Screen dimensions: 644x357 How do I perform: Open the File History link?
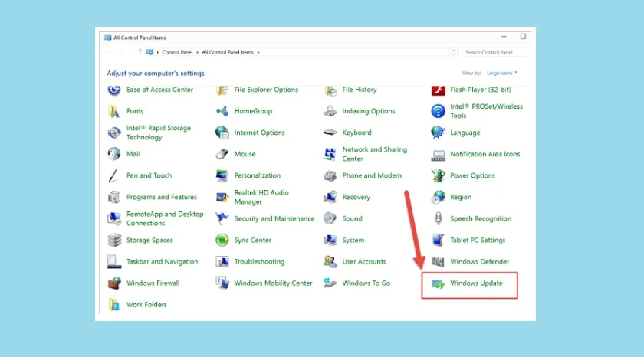point(360,90)
